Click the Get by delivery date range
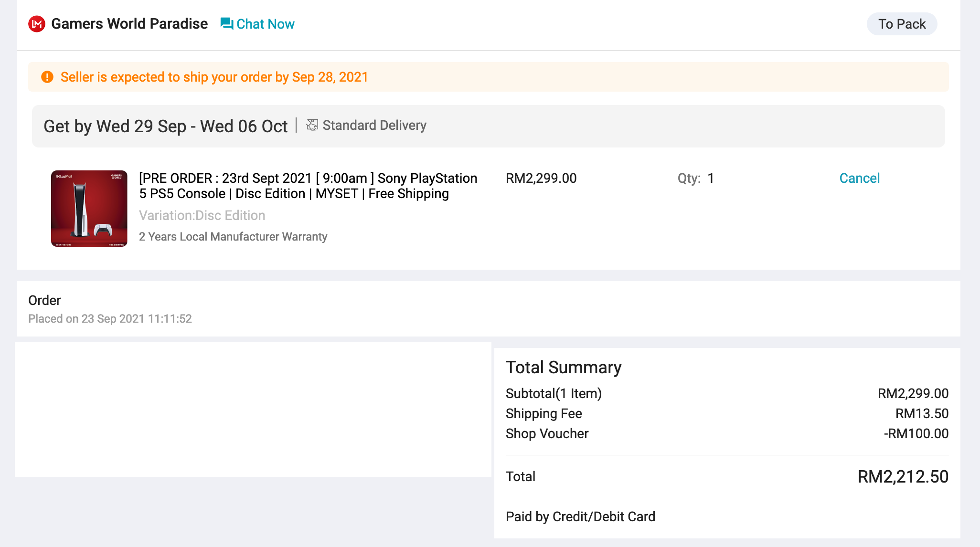This screenshot has height=547, width=980. click(166, 126)
